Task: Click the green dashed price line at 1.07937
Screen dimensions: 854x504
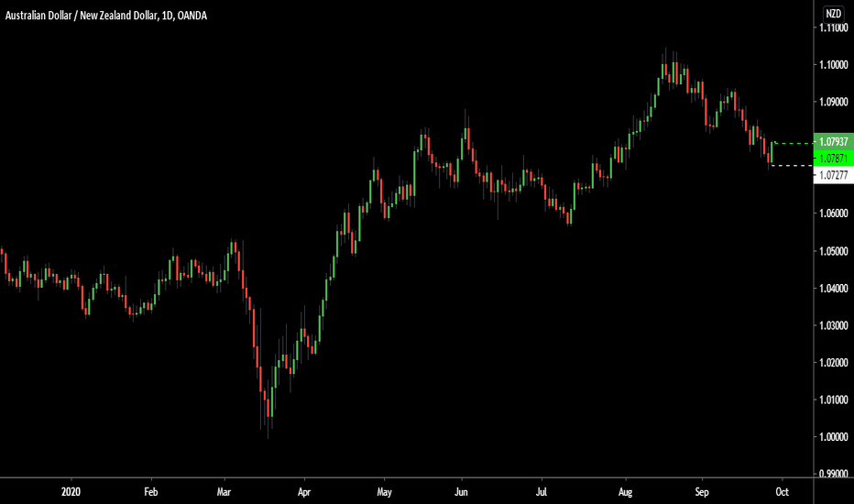Action: pyautogui.click(x=794, y=143)
